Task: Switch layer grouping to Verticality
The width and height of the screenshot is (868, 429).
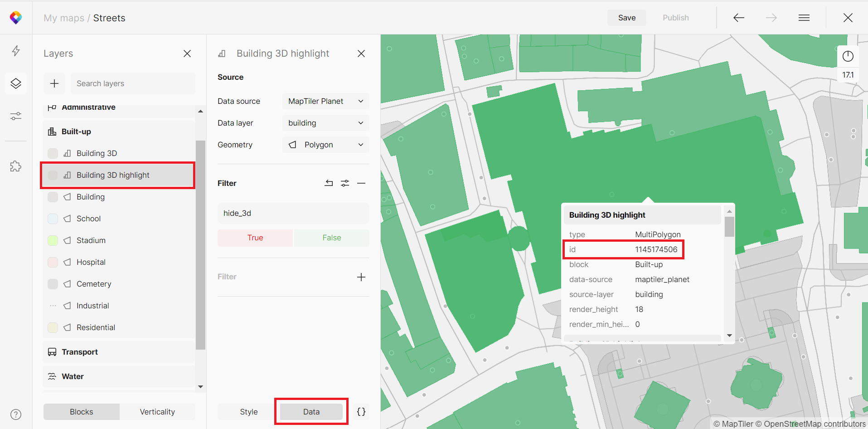Action: 157,412
